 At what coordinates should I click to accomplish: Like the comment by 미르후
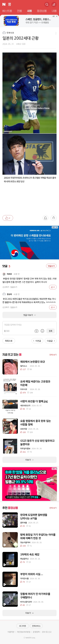point(53,287)
